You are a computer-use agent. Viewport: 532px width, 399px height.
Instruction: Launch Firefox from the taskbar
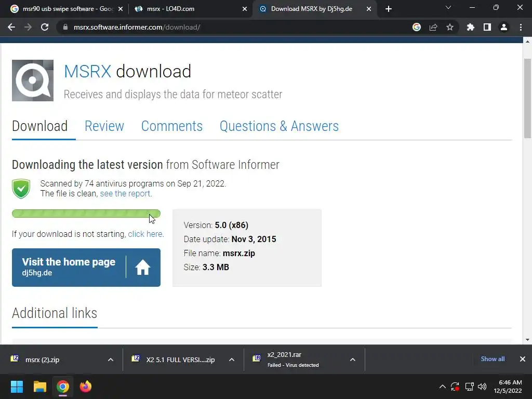(86, 387)
